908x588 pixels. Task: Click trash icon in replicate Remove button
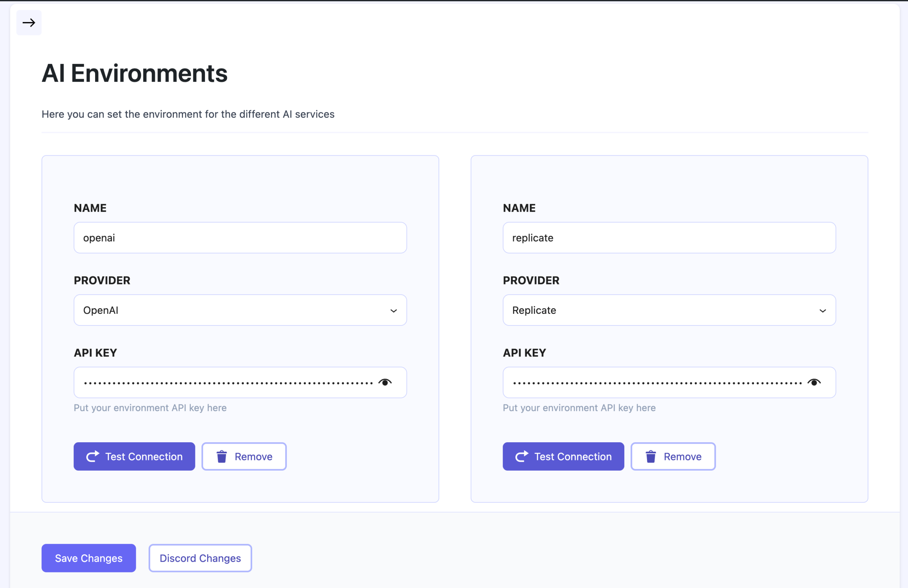(650, 456)
